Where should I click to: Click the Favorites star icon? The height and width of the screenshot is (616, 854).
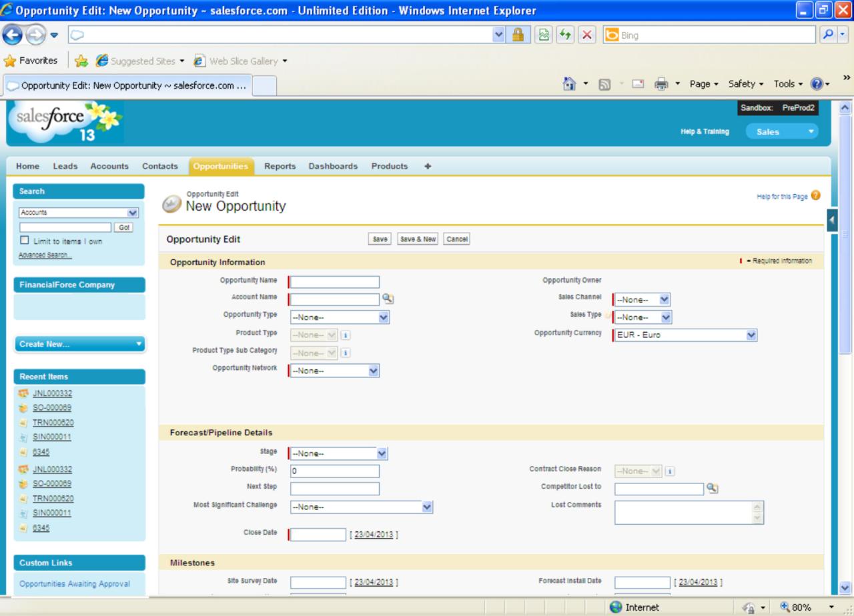coord(9,61)
